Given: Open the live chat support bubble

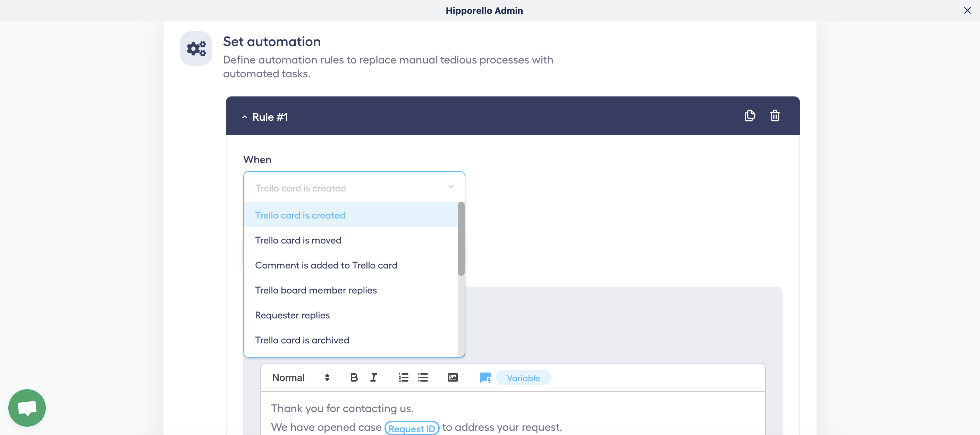Looking at the screenshot, I should tap(27, 408).
